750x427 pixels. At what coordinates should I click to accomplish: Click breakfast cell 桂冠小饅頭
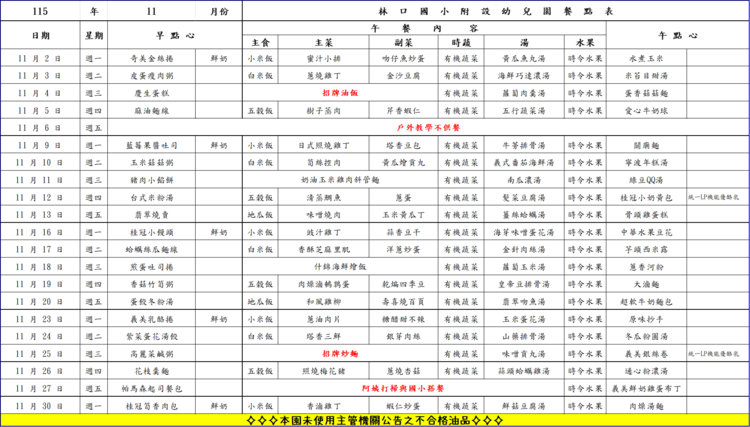152,232
